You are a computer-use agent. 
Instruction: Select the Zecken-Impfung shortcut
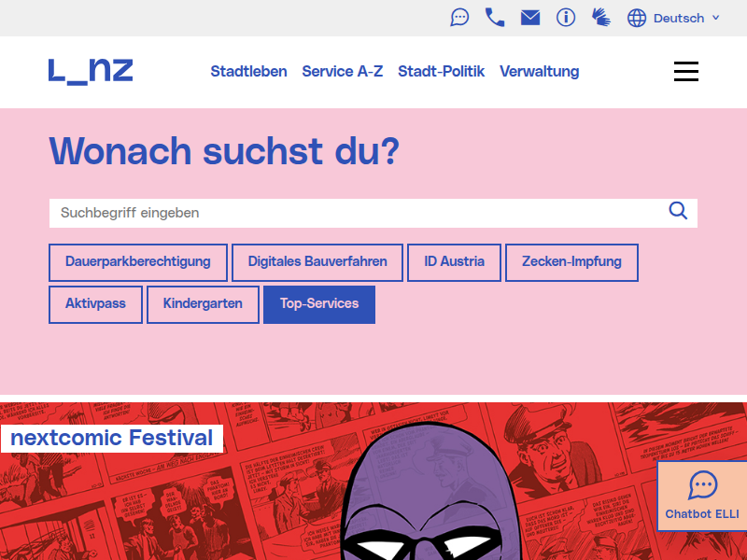[571, 262]
